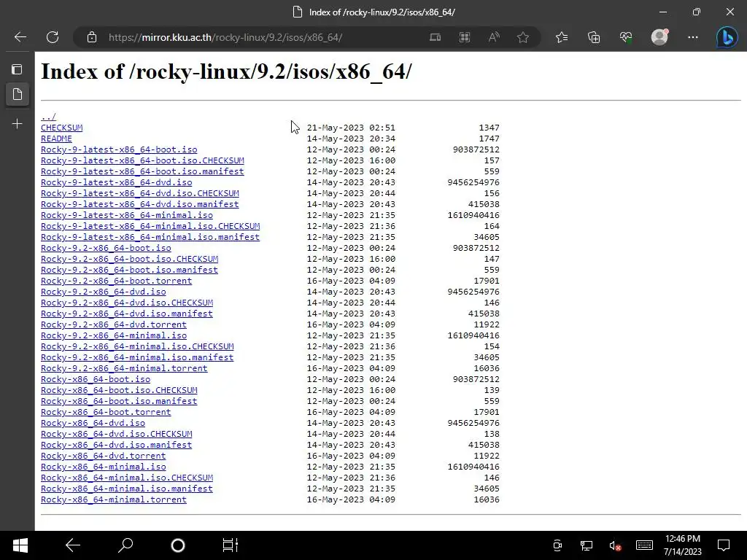The image size is (747, 560).
Task: Open Browser essentials heart icon
Action: (626, 37)
